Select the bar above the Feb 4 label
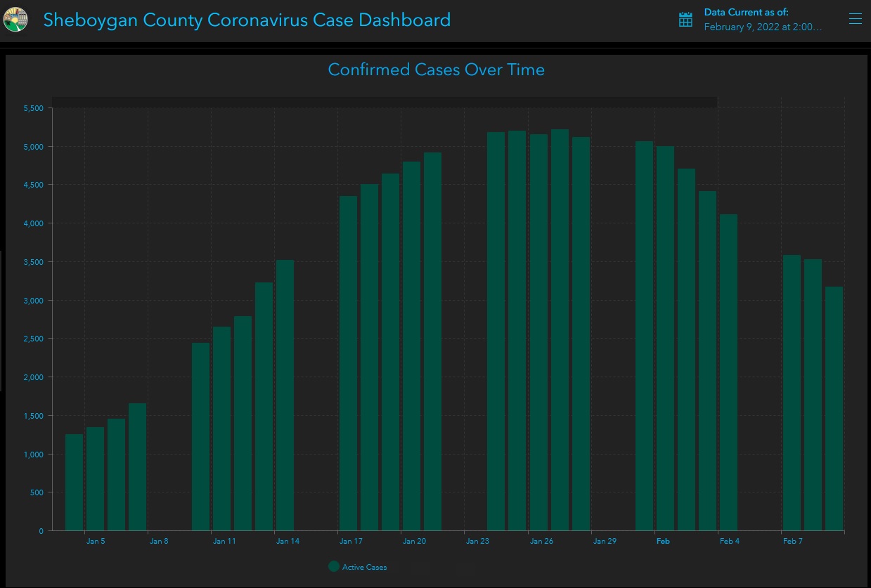This screenshot has height=588, width=871. tap(728, 372)
